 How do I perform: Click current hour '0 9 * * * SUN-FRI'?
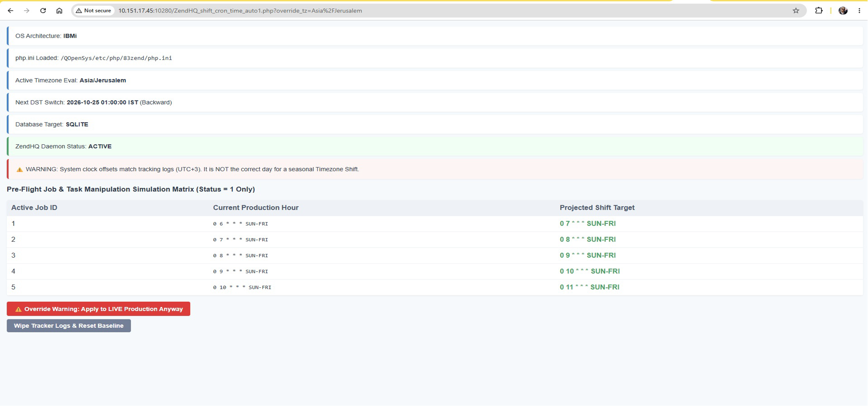[x=241, y=271]
